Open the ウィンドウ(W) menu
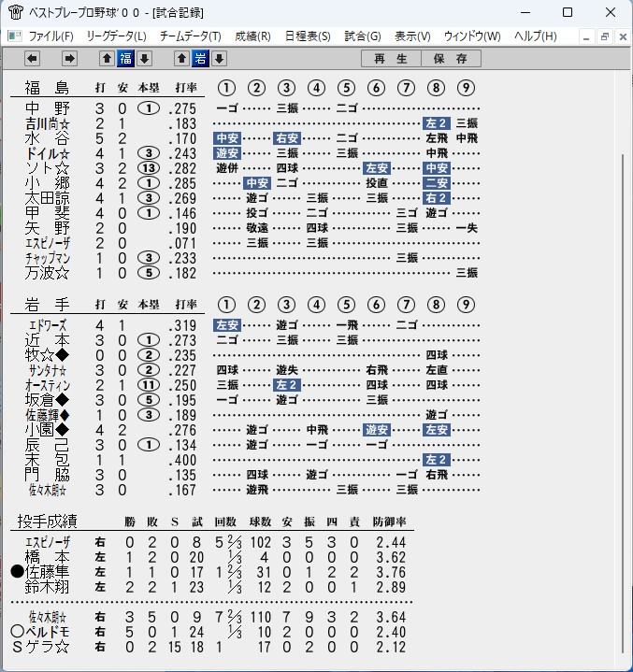The image size is (633, 672). click(472, 36)
